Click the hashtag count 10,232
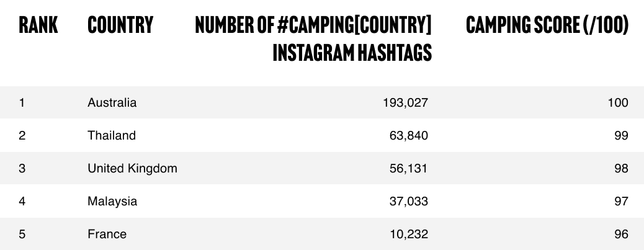This screenshot has height=250, width=644. 409,234
